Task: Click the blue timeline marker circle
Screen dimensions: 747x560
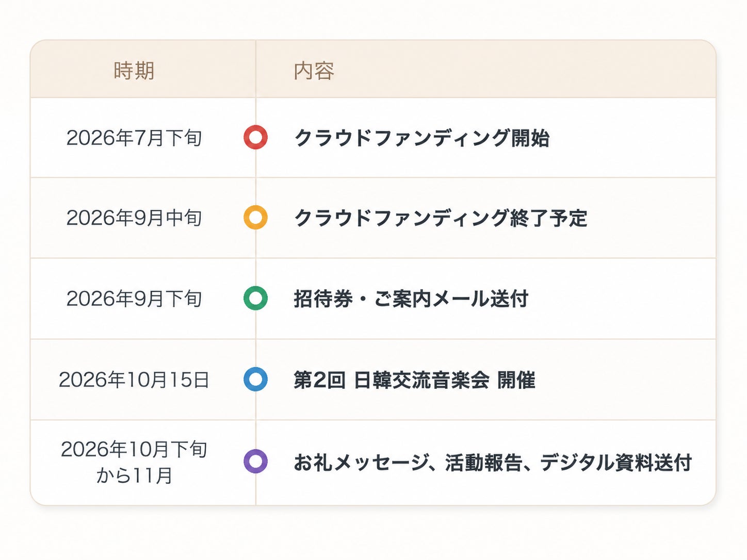Action: tap(255, 380)
